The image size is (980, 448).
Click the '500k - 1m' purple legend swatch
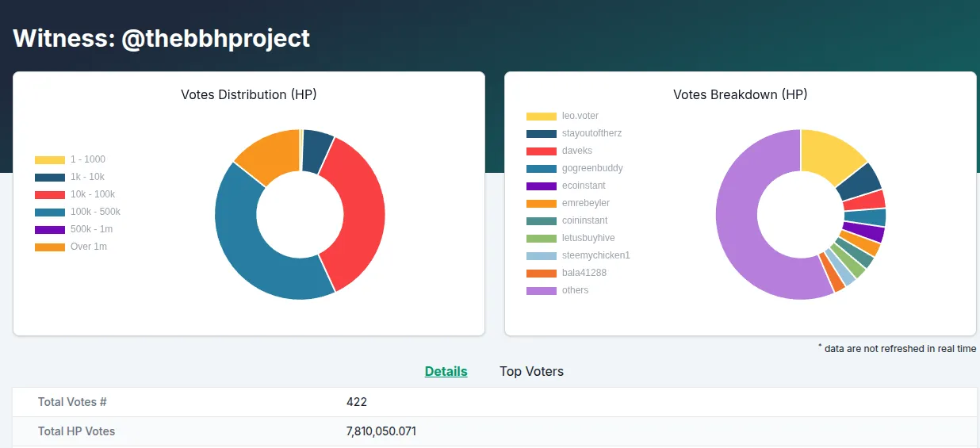point(50,230)
